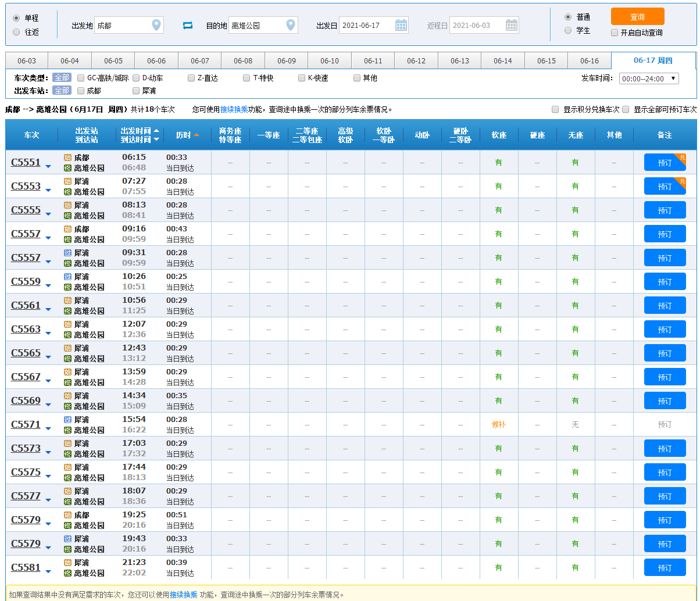Expand details arrow next to C5551
The height and width of the screenshot is (601, 700).
[48, 167]
